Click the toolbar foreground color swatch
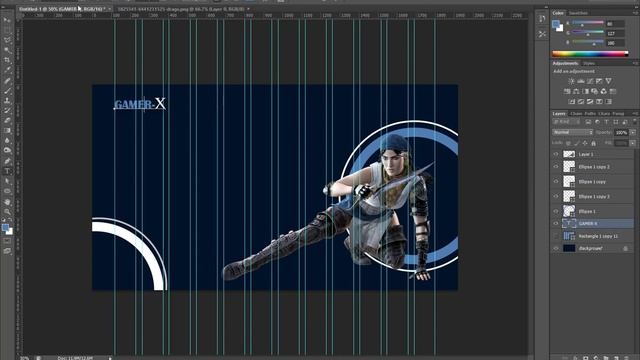Viewport: 640px width, 360px height. click(x=5, y=228)
